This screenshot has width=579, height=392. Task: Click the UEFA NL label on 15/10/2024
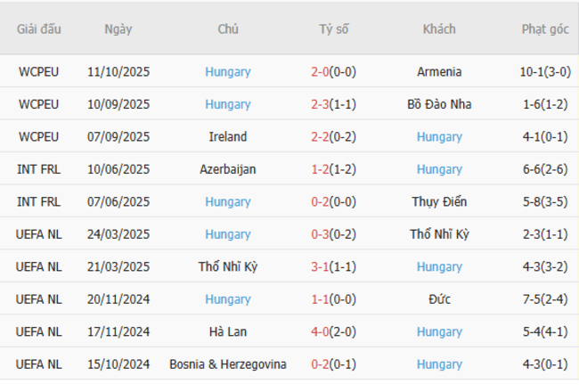[38, 364]
